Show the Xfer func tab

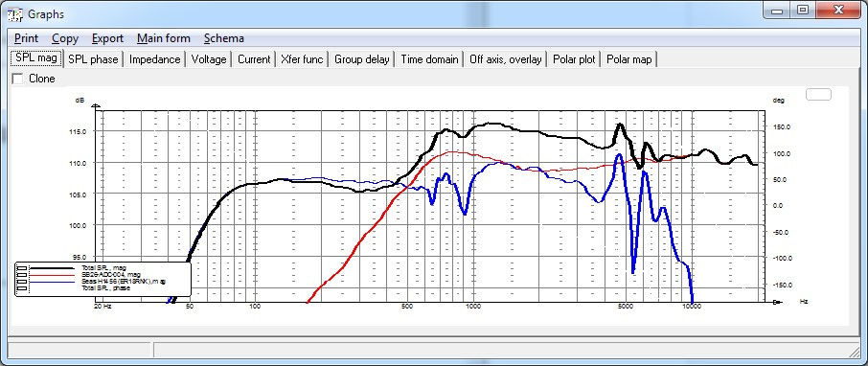302,59
